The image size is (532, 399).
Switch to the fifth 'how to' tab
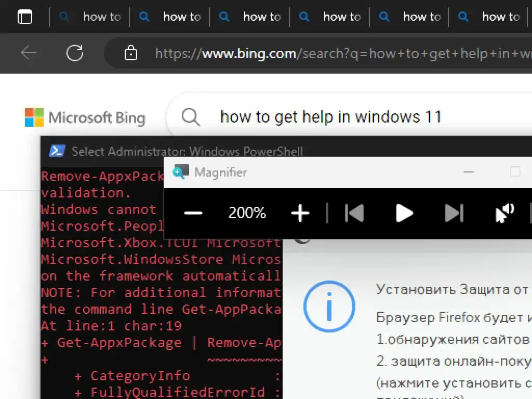(x=409, y=17)
